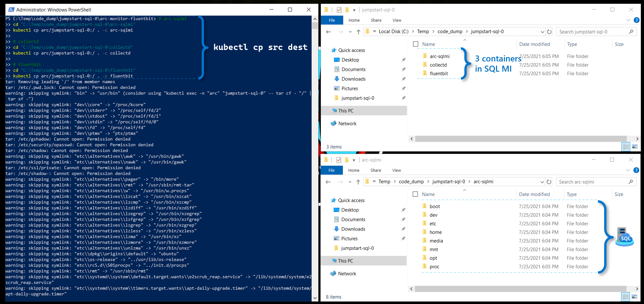The height and width of the screenshot is (304, 644).
Task: Select Downloads in arc-sqlmi navigation pane
Action: coord(353,229)
